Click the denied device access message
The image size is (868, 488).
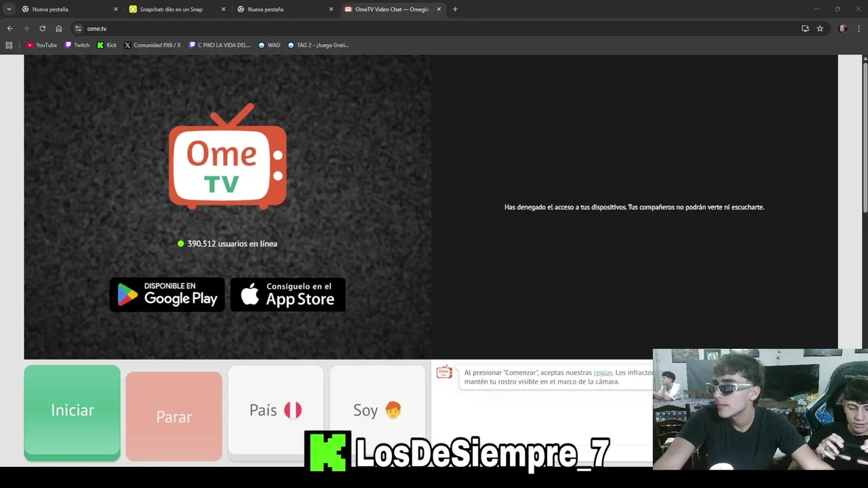point(634,207)
